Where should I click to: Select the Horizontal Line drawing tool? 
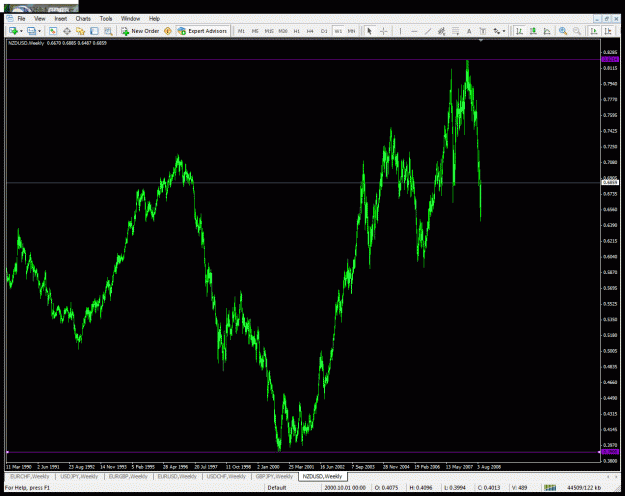[x=414, y=31]
